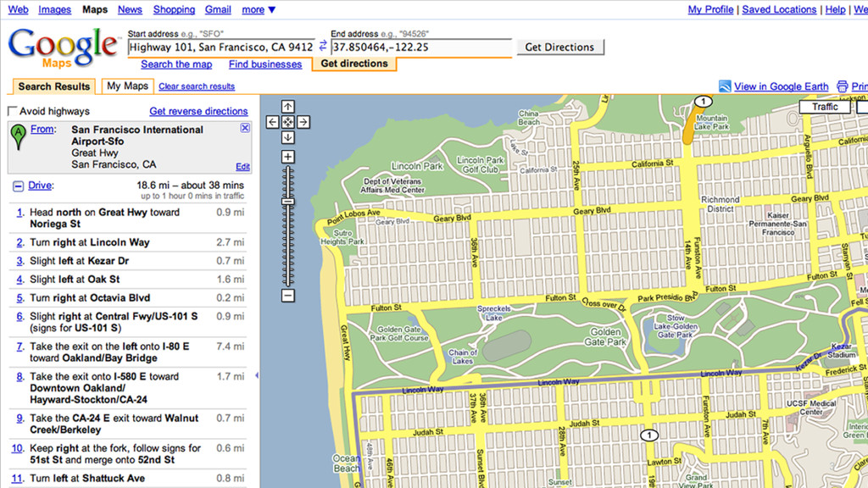This screenshot has width=868, height=488.
Task: Click 'Lincoln Park' label on map
Action: [417, 166]
